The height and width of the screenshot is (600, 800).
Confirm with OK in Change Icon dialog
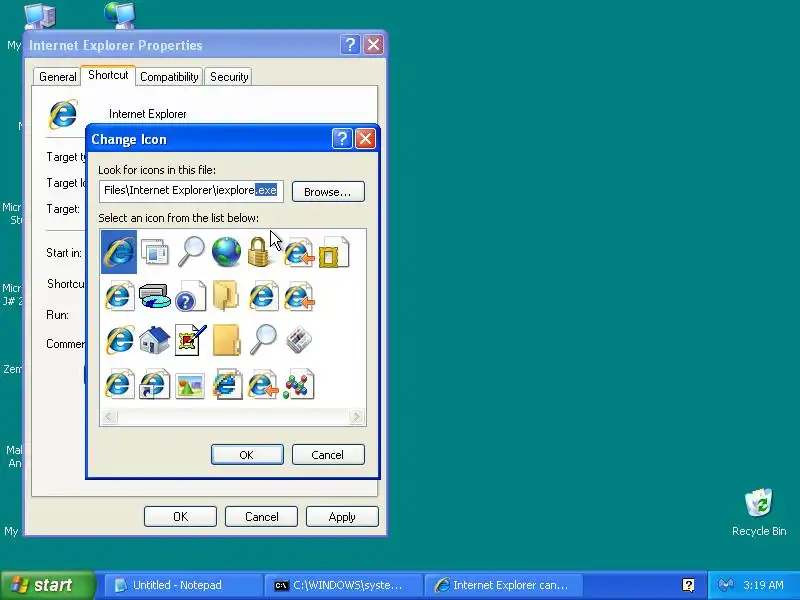247,455
